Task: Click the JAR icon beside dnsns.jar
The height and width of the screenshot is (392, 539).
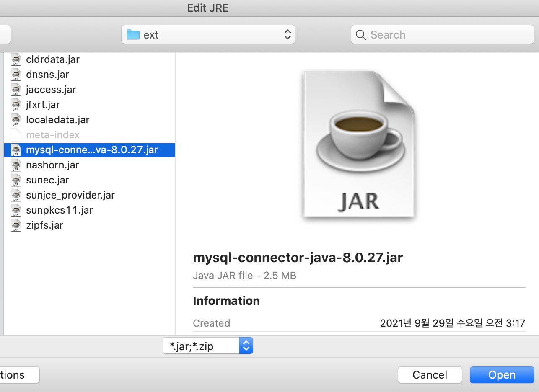Action: tap(16, 75)
